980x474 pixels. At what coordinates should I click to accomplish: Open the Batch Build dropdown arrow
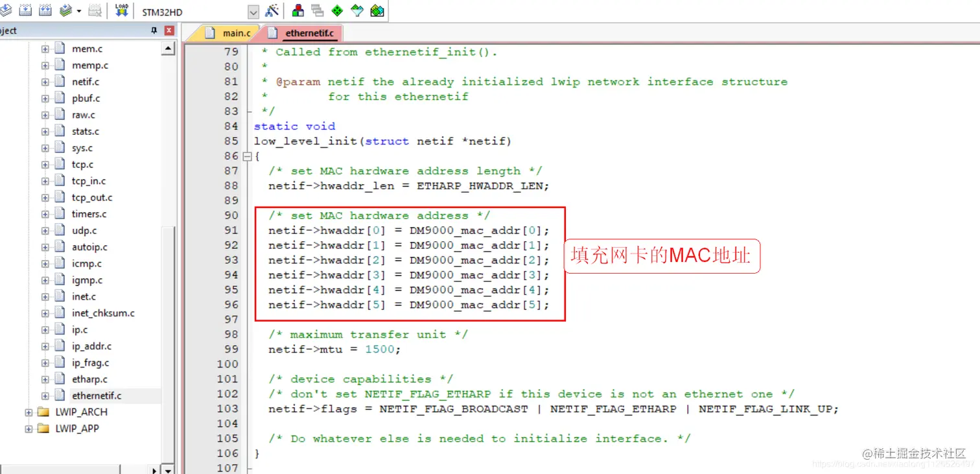[x=79, y=11]
